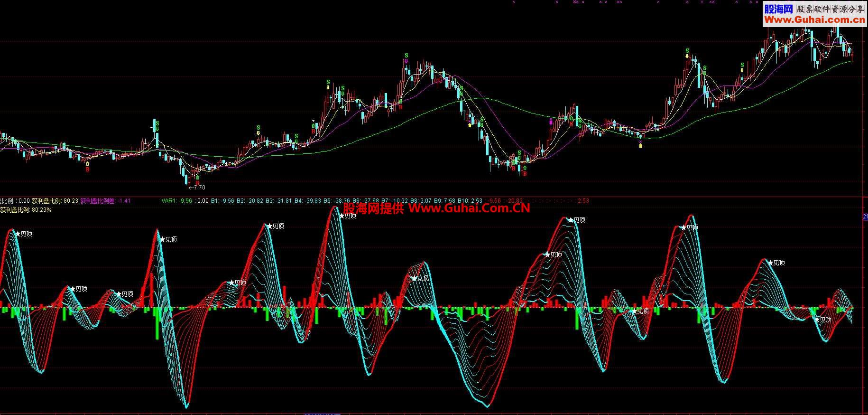Select the tallest green histogram bar below the zero axis

pyautogui.click(x=157, y=324)
